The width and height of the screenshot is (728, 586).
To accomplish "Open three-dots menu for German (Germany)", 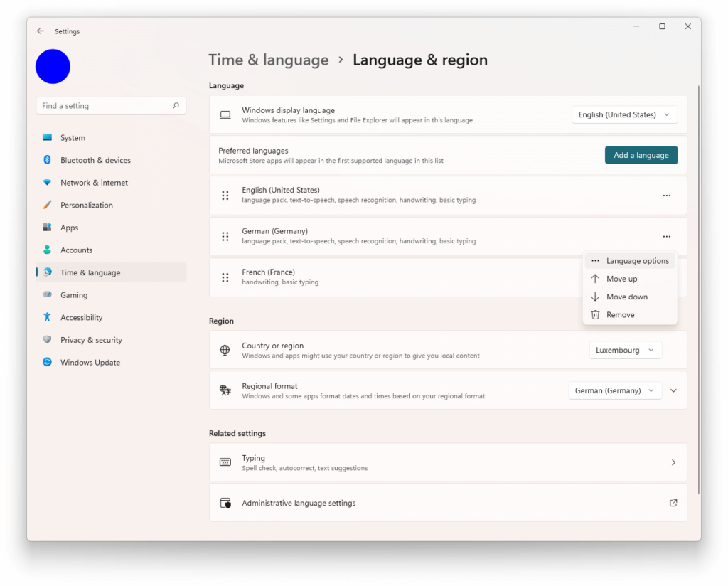I will coord(667,236).
